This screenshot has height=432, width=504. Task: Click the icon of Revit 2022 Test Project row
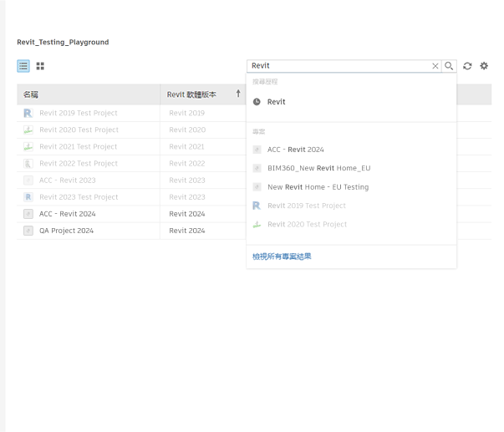28,164
